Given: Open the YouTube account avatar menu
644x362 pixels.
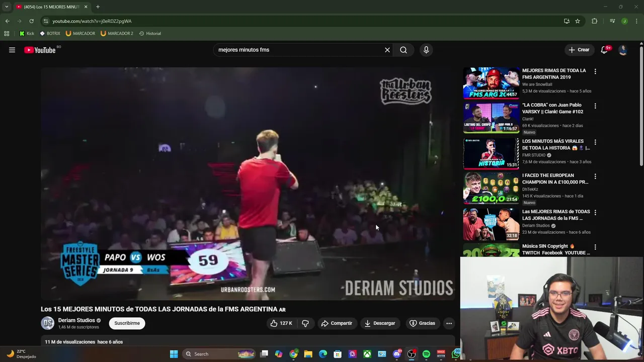Looking at the screenshot, I should click(623, 50).
